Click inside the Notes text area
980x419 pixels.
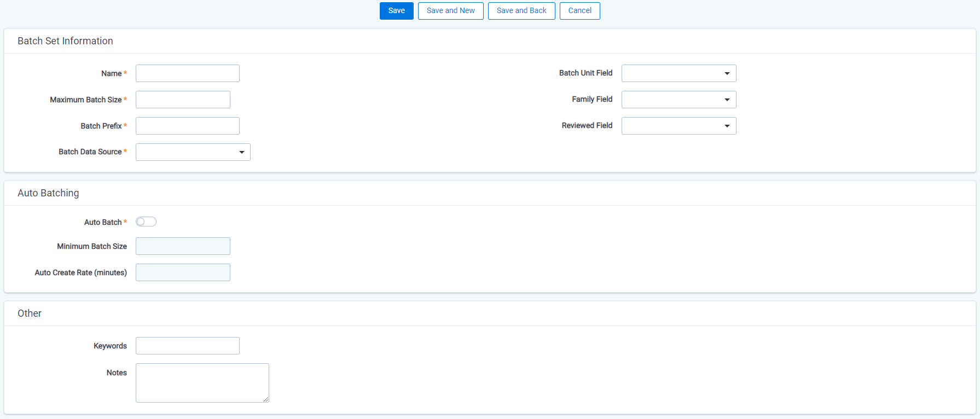tap(202, 383)
